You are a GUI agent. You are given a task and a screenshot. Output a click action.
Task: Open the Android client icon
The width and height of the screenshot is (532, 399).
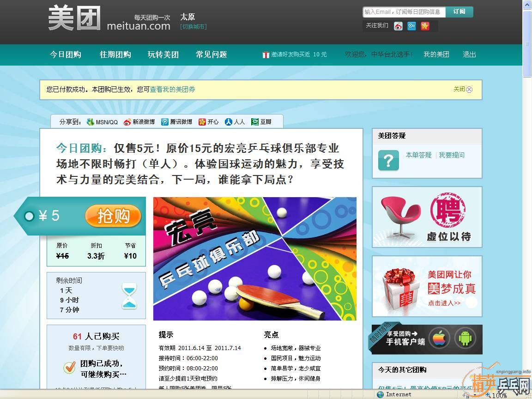(x=465, y=338)
